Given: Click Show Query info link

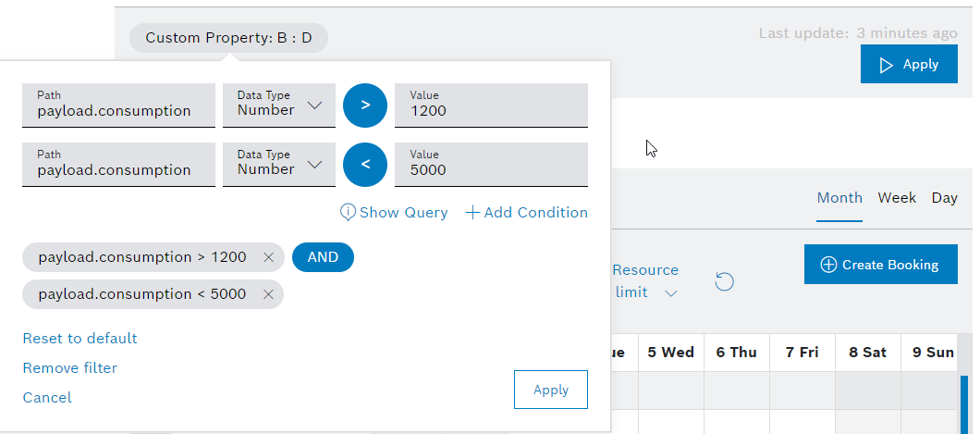Looking at the screenshot, I should coord(394,213).
